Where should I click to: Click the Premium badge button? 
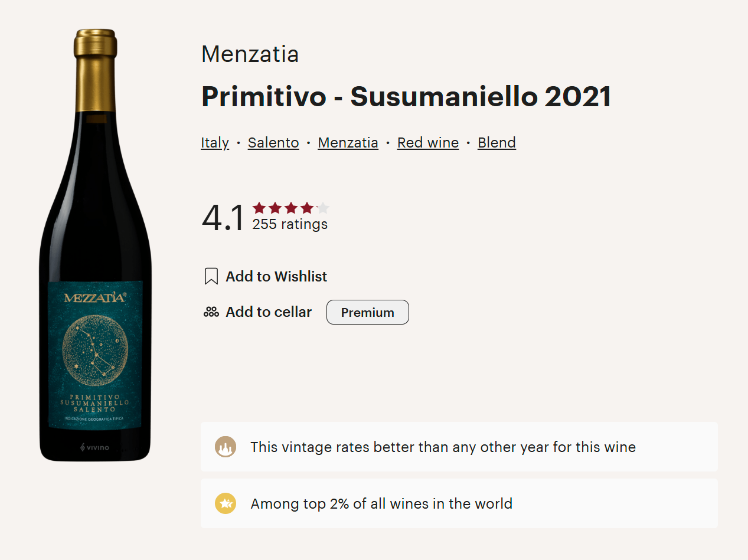coord(368,312)
